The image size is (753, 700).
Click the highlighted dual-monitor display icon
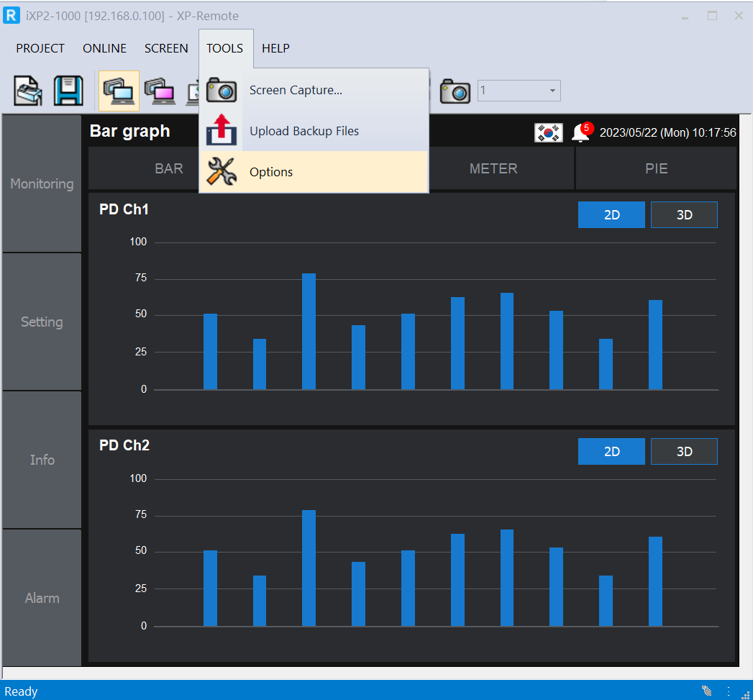[118, 91]
